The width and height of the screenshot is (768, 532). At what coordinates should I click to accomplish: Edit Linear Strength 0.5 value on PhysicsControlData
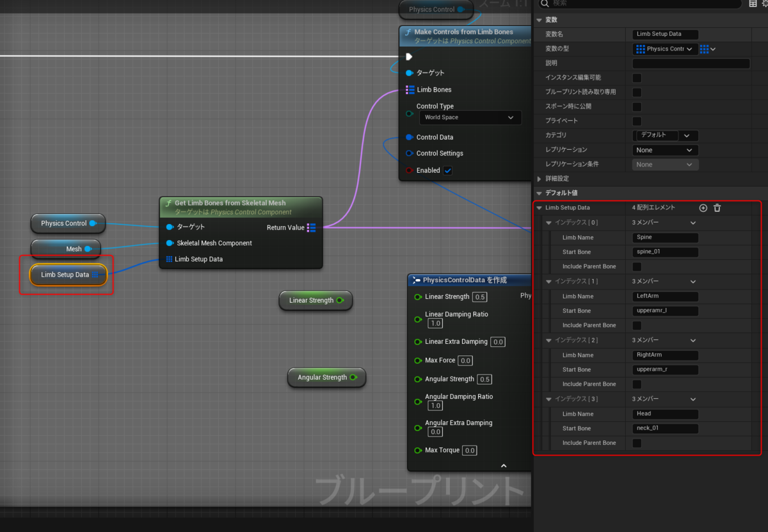(479, 297)
